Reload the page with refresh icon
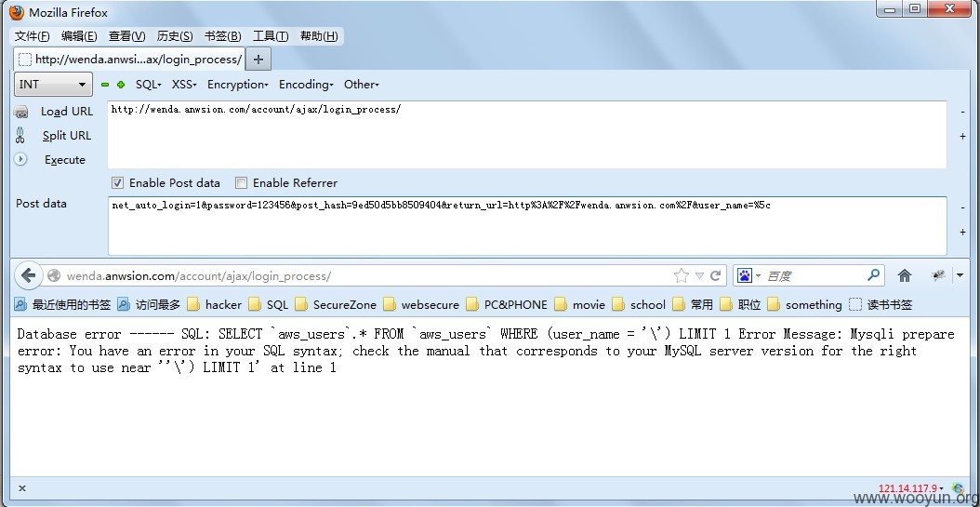 (x=716, y=275)
